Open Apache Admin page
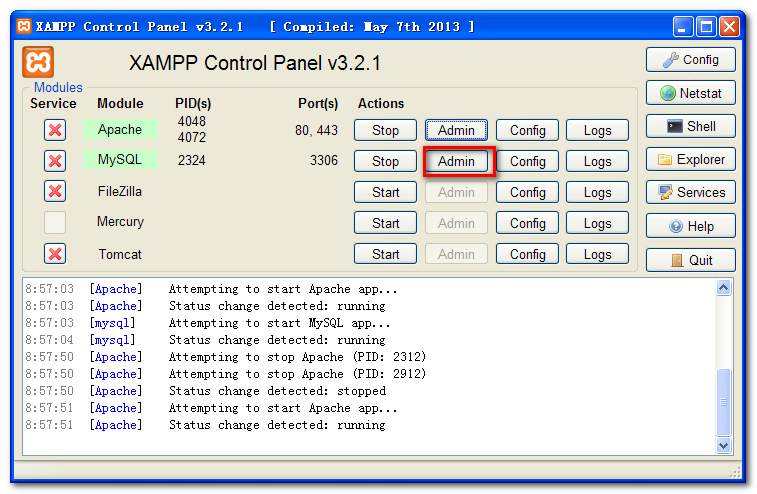757x494 pixels. point(456,130)
